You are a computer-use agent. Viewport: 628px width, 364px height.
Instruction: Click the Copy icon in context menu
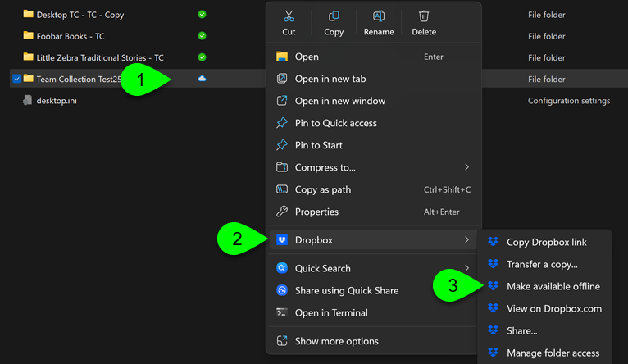click(x=334, y=16)
